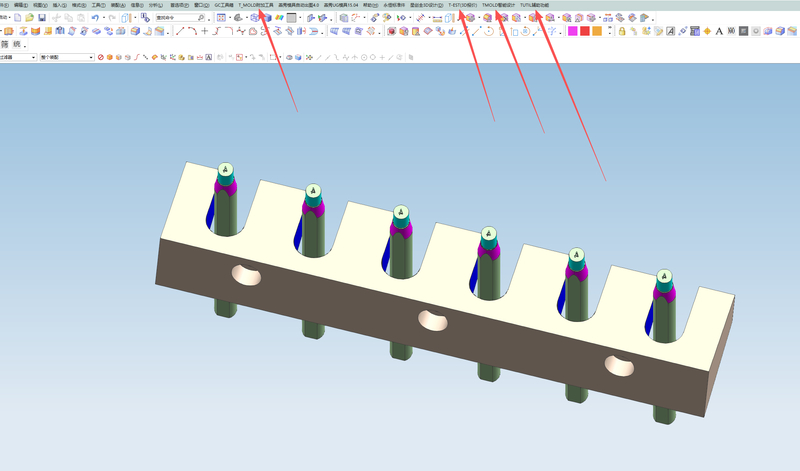The image size is (800, 471).
Task: Undo the last action
Action: pyautogui.click(x=95, y=18)
